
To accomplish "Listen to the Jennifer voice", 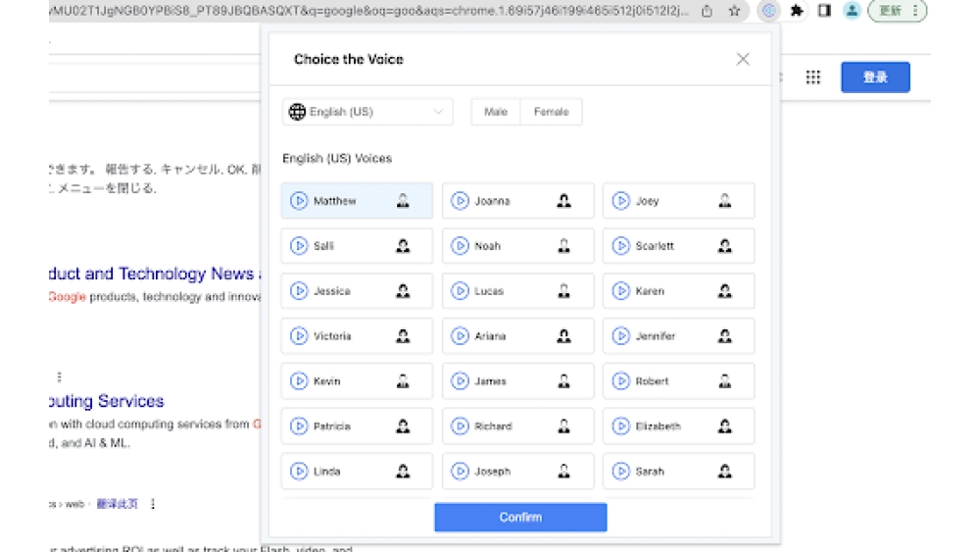I will 620,335.
